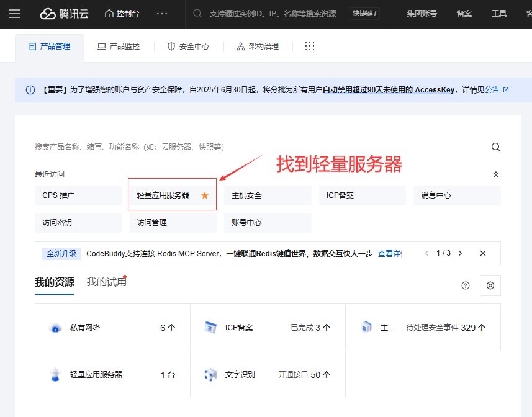This screenshot has height=417, width=532.
Task: Go to next announcement with right chevron
Action: pyautogui.click(x=460, y=253)
